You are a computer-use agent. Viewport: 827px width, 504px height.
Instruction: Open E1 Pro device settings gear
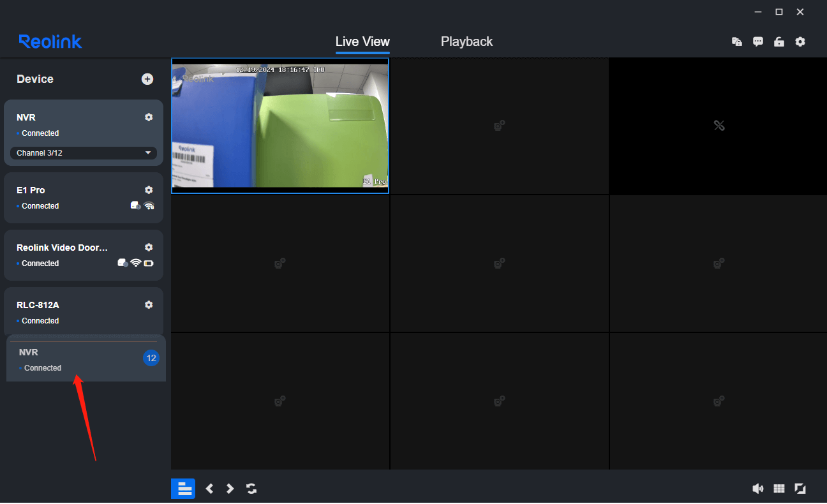point(149,190)
